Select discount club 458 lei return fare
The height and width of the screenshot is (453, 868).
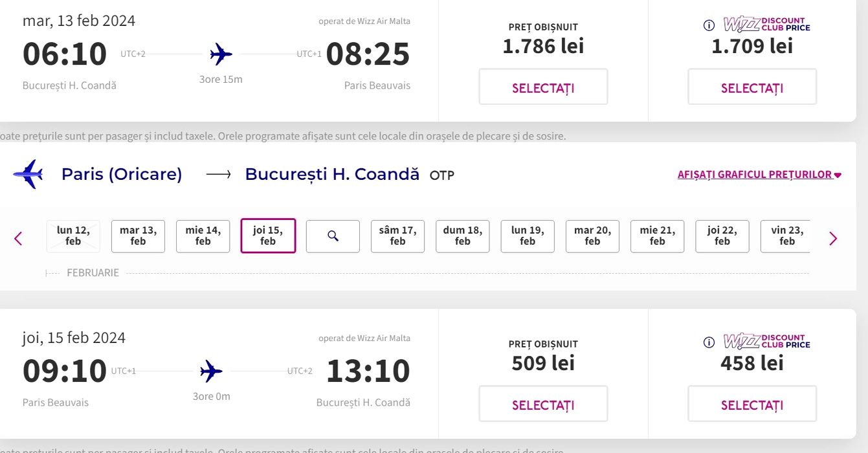tap(752, 404)
